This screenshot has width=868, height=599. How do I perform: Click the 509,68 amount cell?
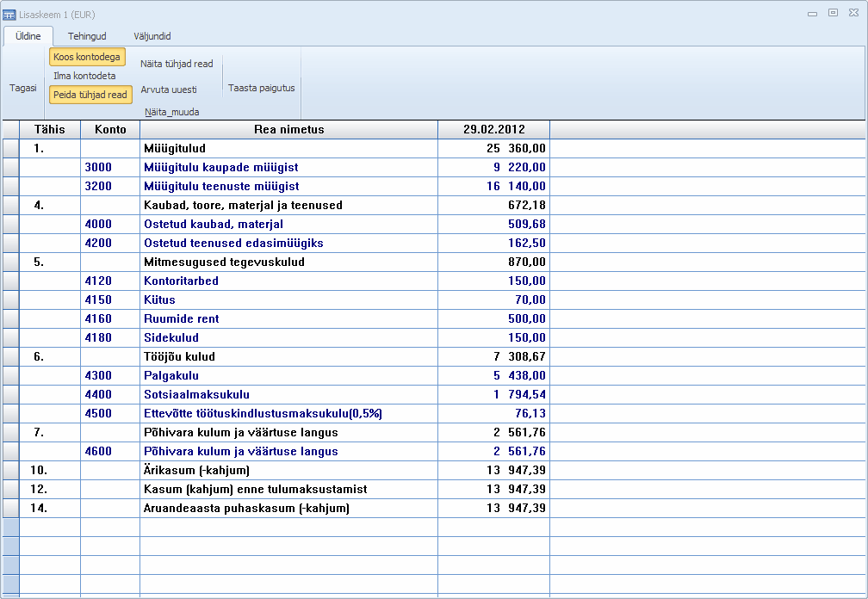[x=493, y=224]
